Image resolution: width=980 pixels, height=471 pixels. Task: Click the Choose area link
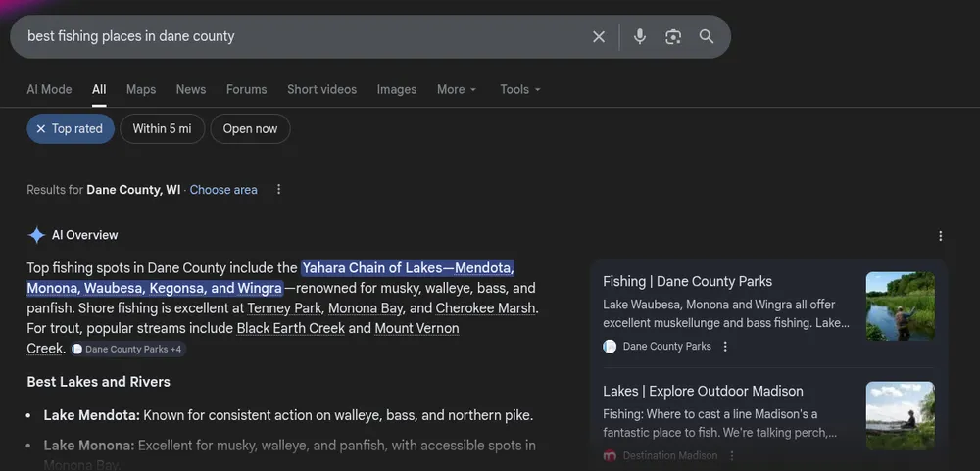[x=223, y=190]
